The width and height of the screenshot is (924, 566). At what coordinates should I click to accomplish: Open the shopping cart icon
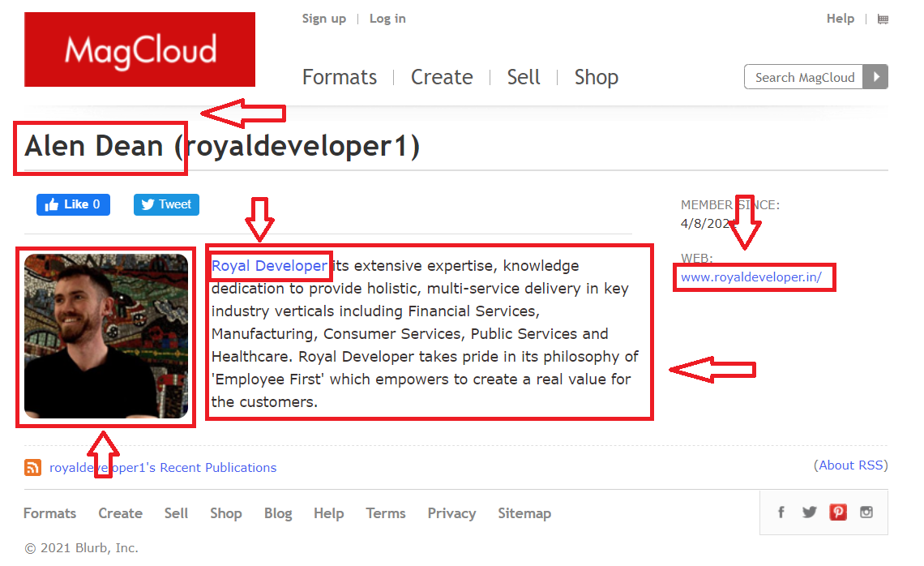tap(883, 19)
